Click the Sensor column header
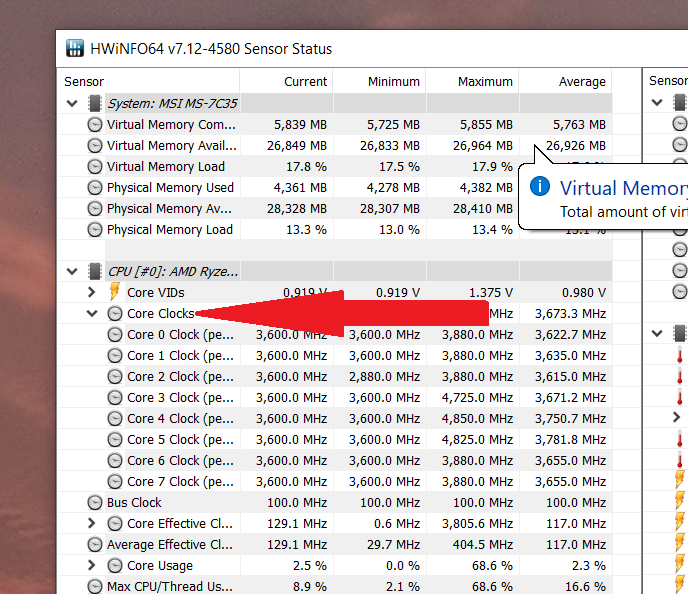Screen dimensions: 688x594 click(x=84, y=82)
